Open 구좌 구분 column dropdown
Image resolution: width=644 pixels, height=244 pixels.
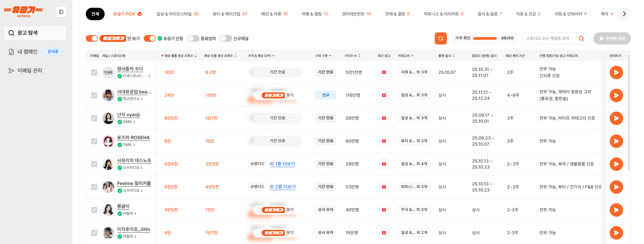(323, 56)
